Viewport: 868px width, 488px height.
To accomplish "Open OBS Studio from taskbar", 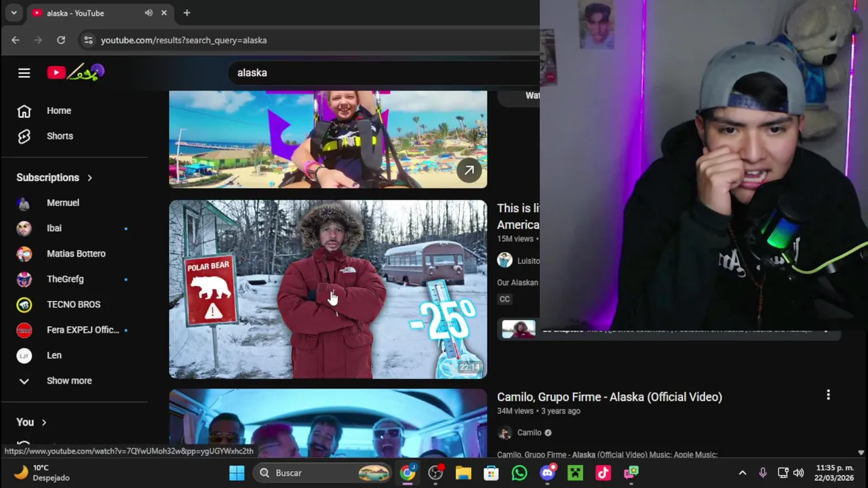I will (435, 472).
